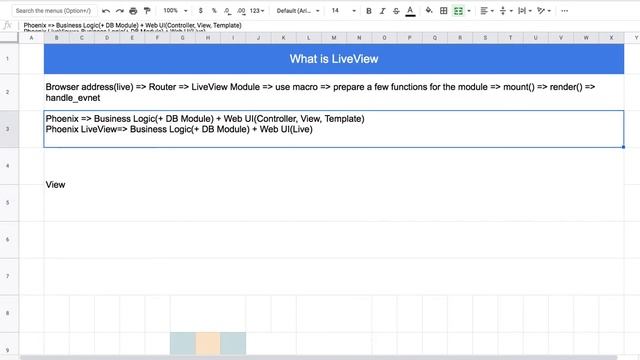Click the Redo icon
640x360 pixels.
(x=120, y=11)
